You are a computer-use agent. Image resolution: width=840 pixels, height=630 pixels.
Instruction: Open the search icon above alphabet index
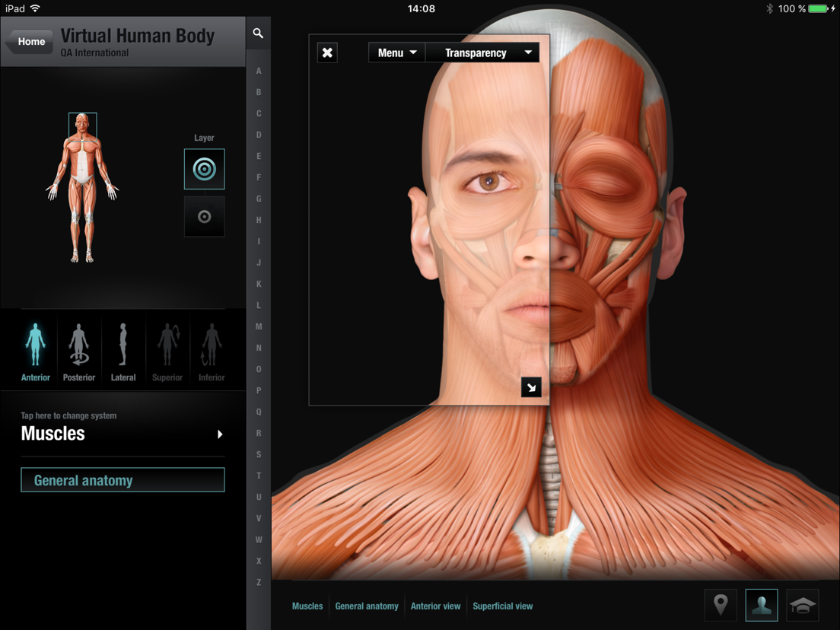pos(258,33)
